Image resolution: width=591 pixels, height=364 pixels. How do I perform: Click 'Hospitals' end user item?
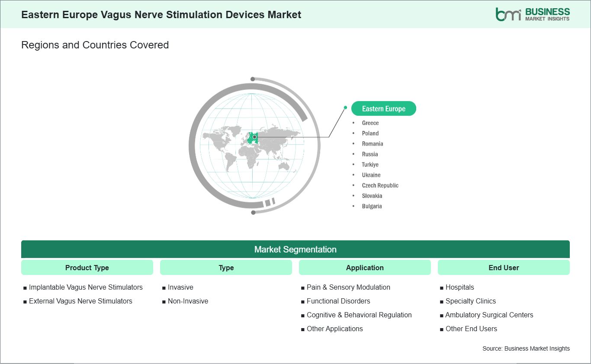[460, 287]
